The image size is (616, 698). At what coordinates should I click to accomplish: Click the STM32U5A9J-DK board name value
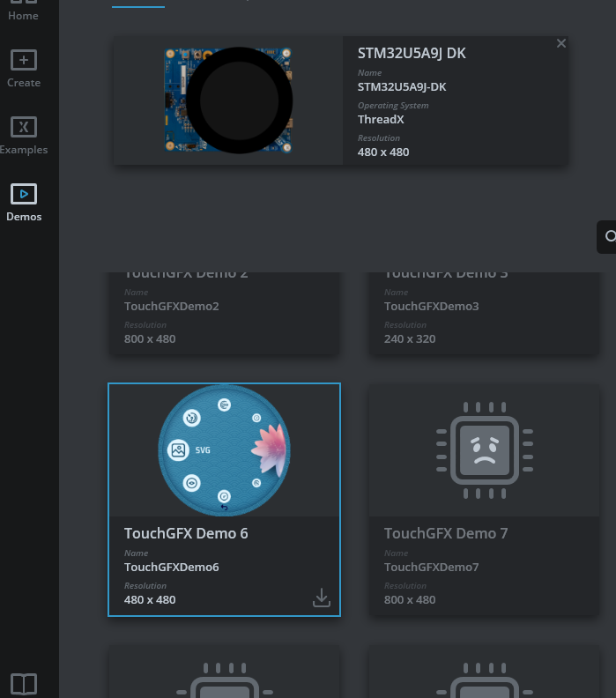(402, 86)
